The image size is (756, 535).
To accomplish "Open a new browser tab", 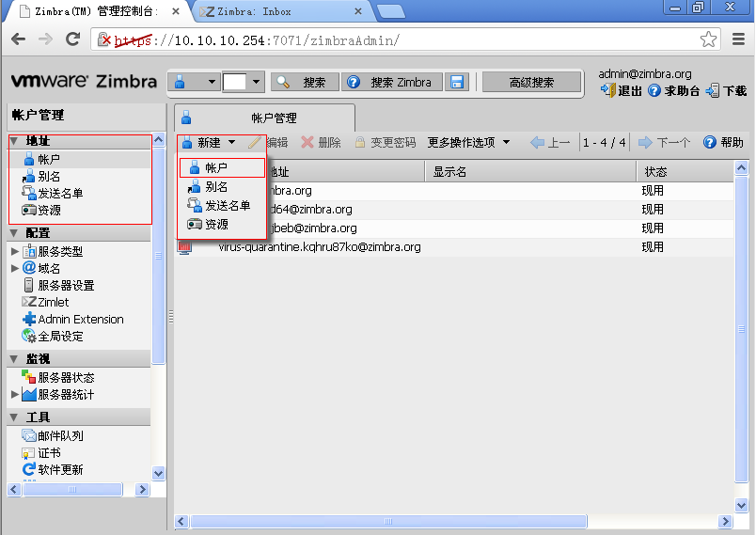I will pyautogui.click(x=391, y=11).
